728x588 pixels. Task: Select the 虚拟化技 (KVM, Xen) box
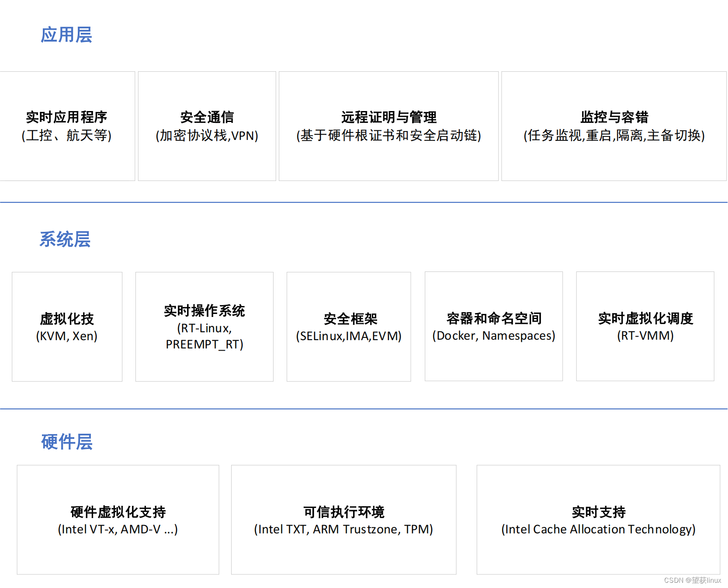(66, 327)
